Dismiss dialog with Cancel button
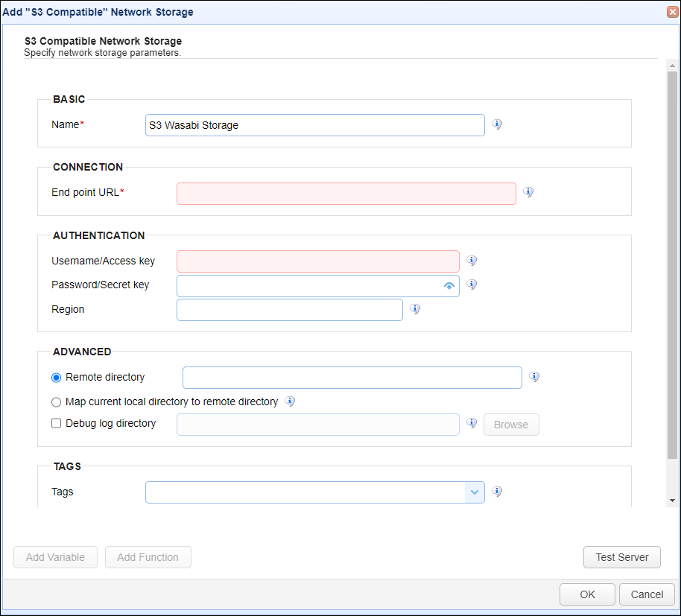The height and width of the screenshot is (616, 681). click(x=647, y=594)
